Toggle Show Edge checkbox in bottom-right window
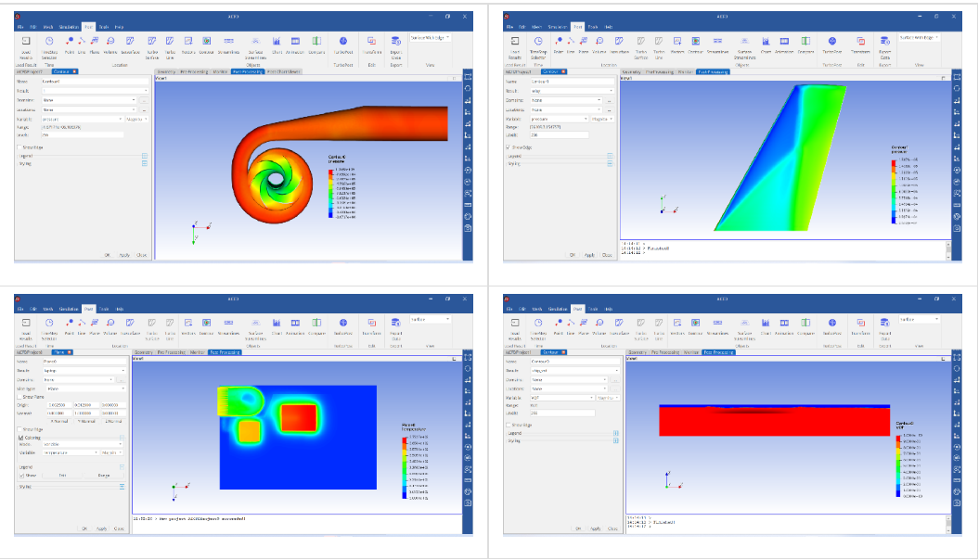Viewport: 979px width, 560px height. (x=509, y=426)
